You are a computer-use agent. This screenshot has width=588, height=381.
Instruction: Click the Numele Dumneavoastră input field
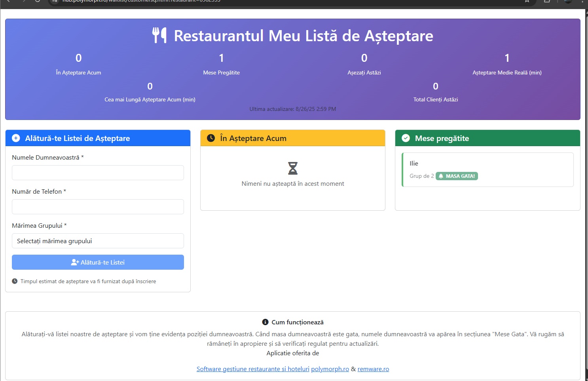98,173
